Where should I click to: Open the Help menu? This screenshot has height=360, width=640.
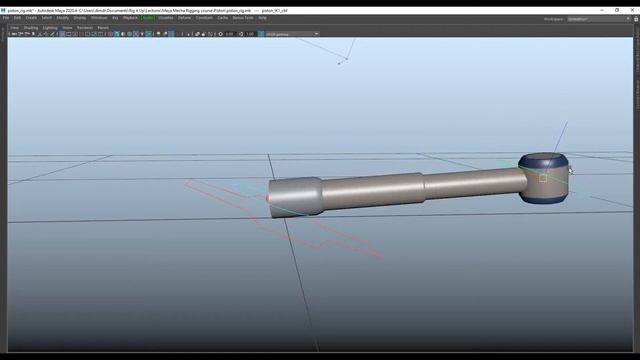point(262,18)
